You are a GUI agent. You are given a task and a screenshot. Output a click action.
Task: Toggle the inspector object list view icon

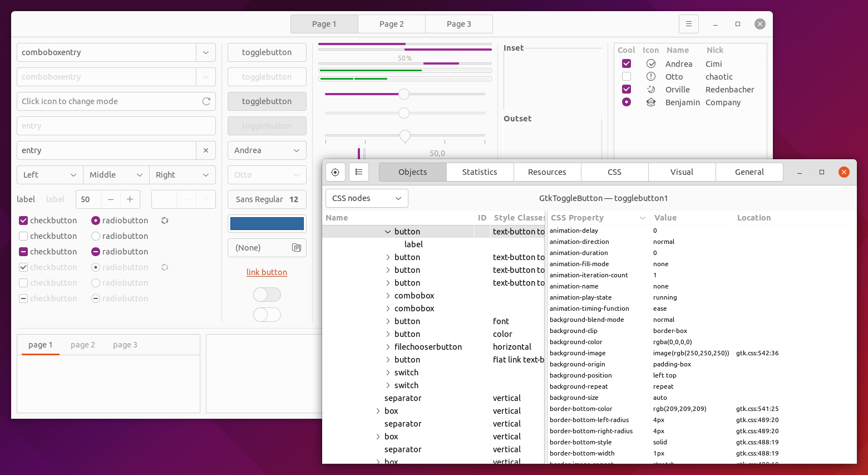(x=359, y=172)
